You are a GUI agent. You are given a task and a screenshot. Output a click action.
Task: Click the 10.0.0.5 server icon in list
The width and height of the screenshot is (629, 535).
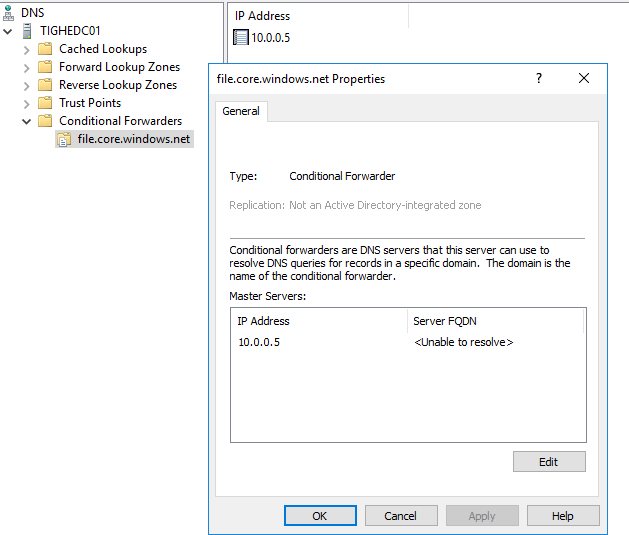click(x=240, y=38)
